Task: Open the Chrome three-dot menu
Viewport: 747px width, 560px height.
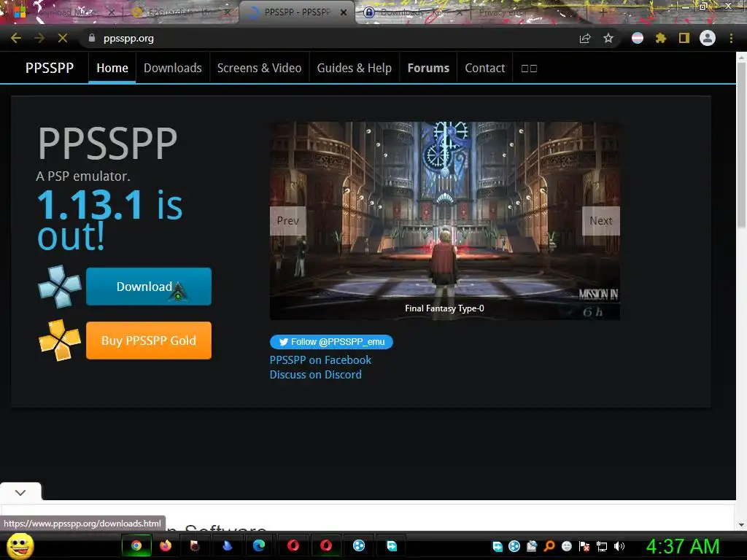Action: click(731, 38)
